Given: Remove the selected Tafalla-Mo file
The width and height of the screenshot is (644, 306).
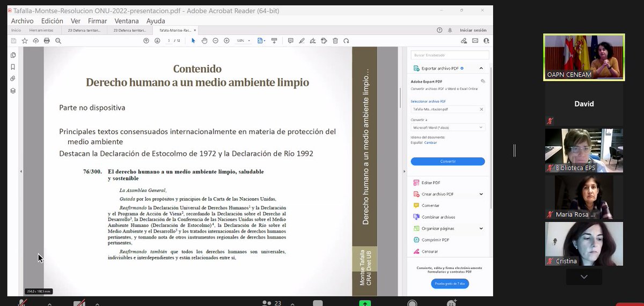Looking at the screenshot, I should click(481, 109).
